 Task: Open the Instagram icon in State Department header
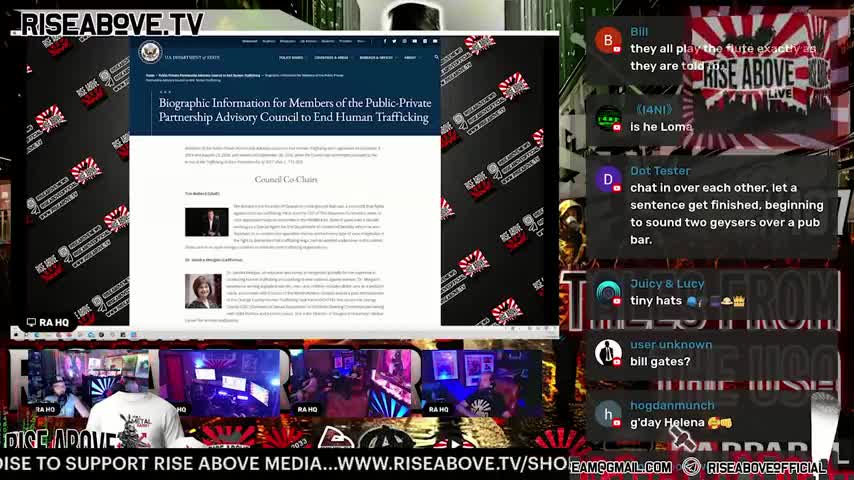404,41
